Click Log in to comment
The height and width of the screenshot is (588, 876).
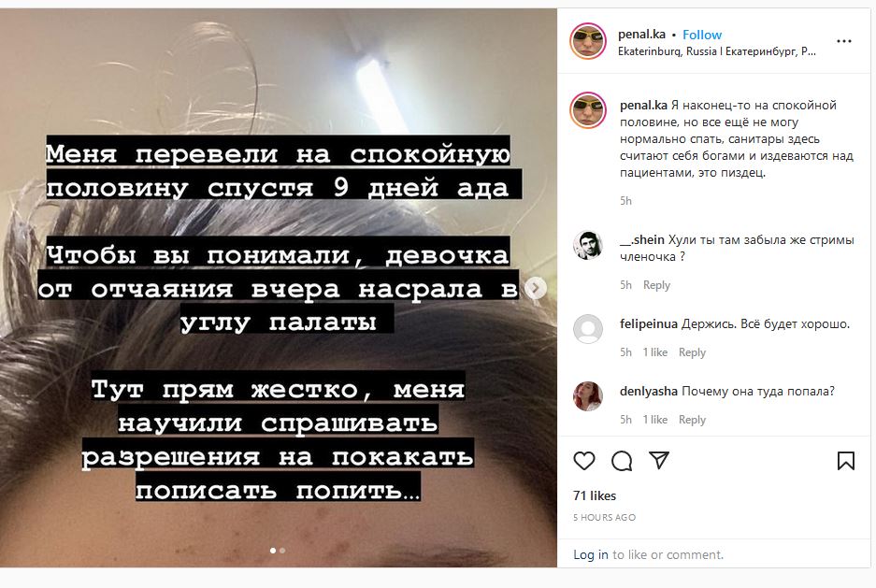point(591,554)
